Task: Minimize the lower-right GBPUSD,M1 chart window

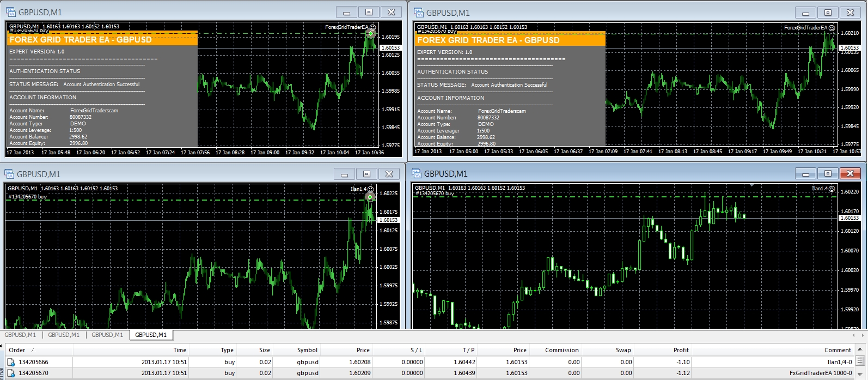Action: [805, 173]
